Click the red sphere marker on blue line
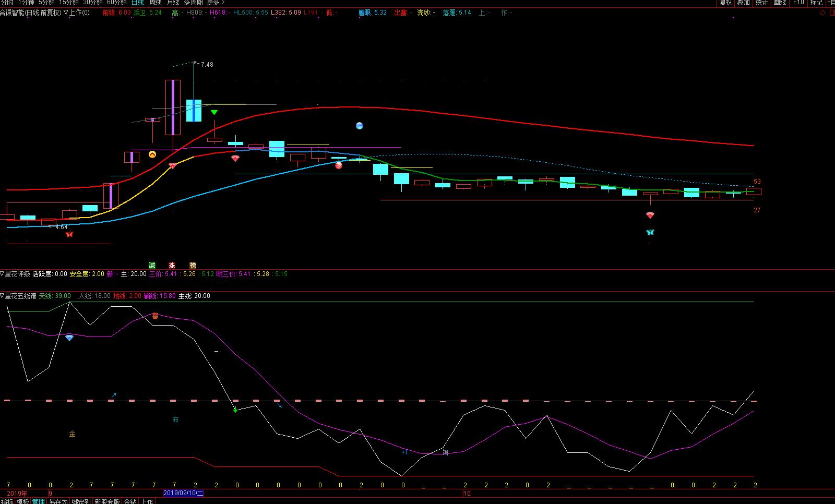This screenshot has height=504, width=835. coord(339,165)
